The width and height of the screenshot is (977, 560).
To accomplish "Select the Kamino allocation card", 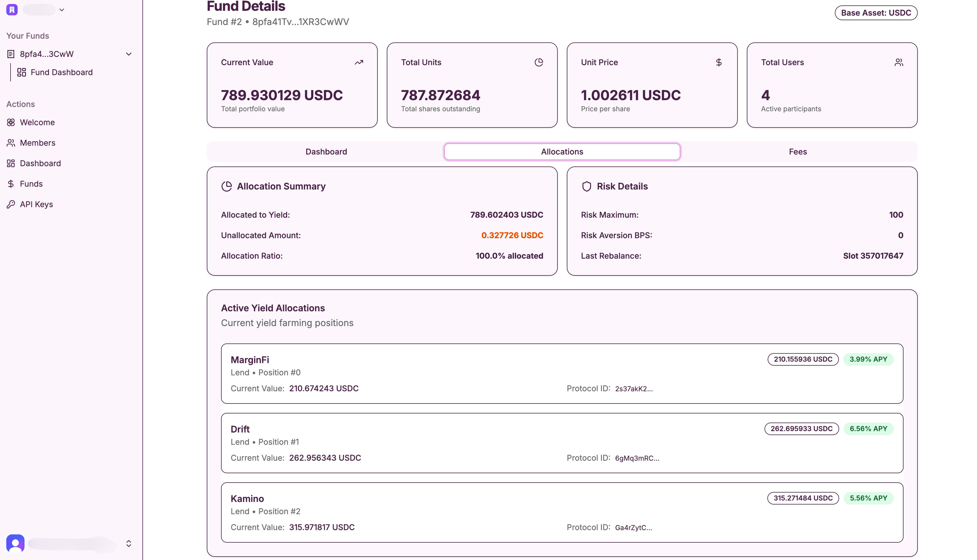I will tap(562, 512).
